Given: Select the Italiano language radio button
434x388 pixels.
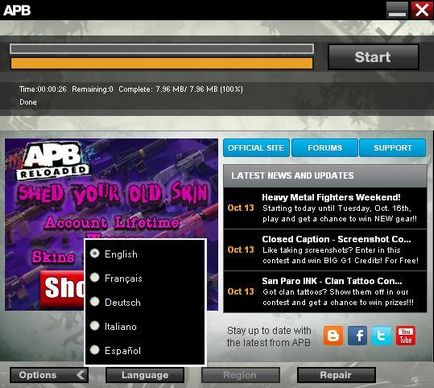Looking at the screenshot, I should [95, 326].
